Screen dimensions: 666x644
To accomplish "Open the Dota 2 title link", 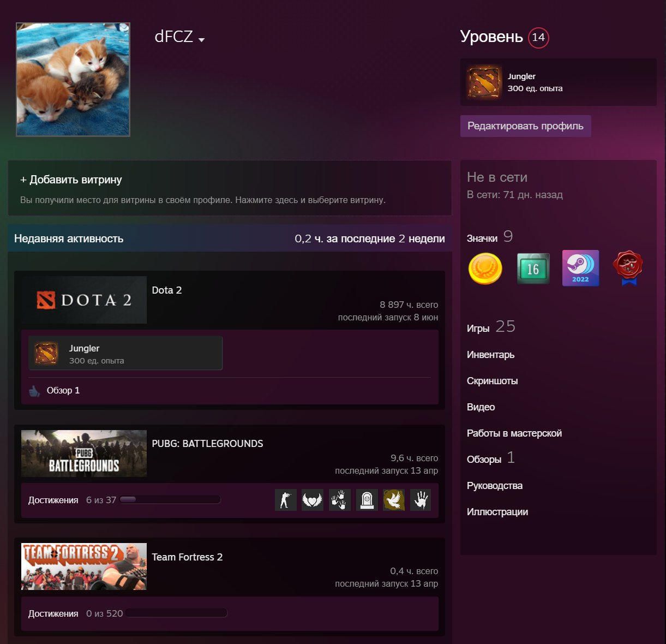I will pyautogui.click(x=167, y=290).
